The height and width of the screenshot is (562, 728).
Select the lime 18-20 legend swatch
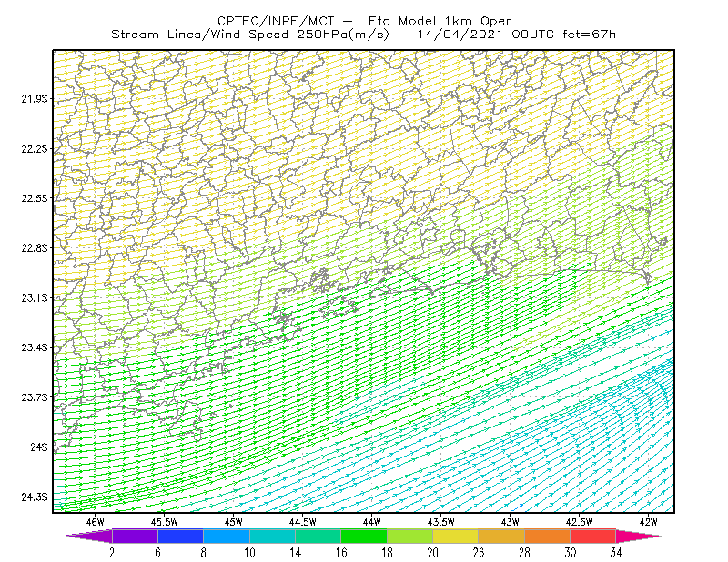click(410, 536)
